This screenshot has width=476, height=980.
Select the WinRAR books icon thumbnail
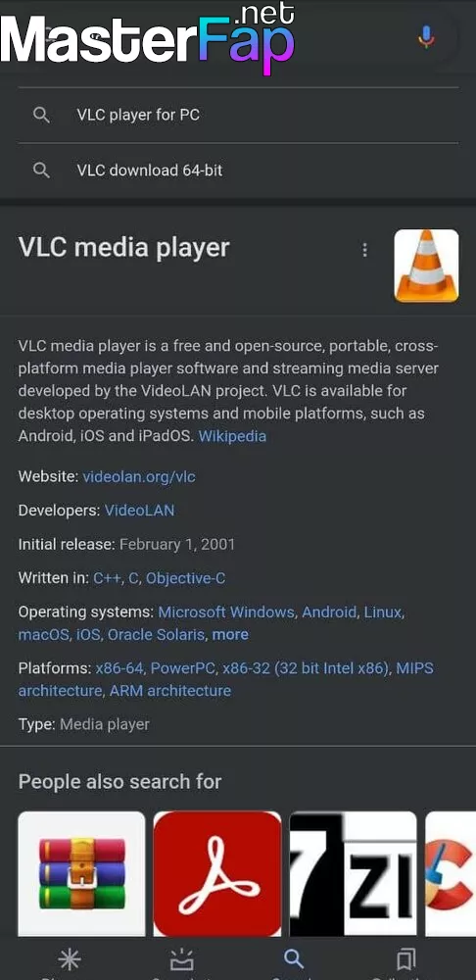82,874
